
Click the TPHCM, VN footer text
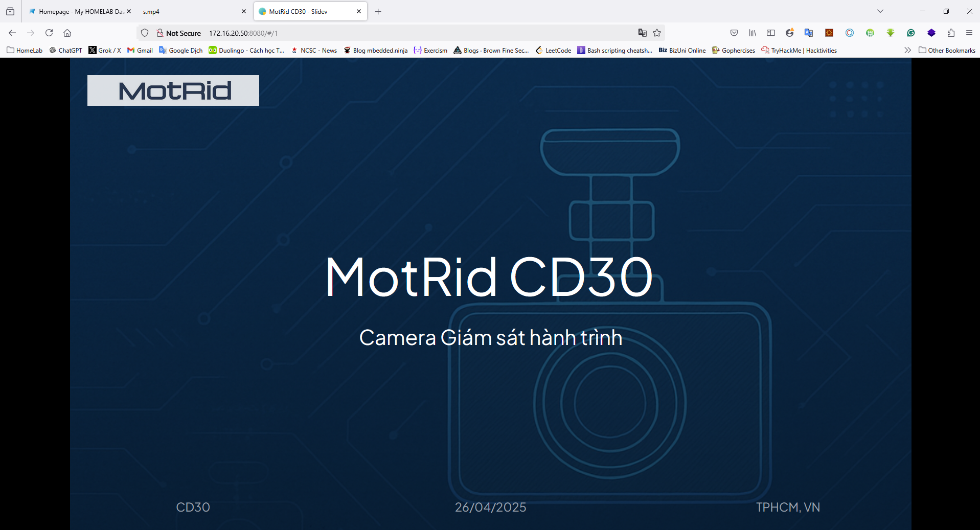(x=788, y=507)
